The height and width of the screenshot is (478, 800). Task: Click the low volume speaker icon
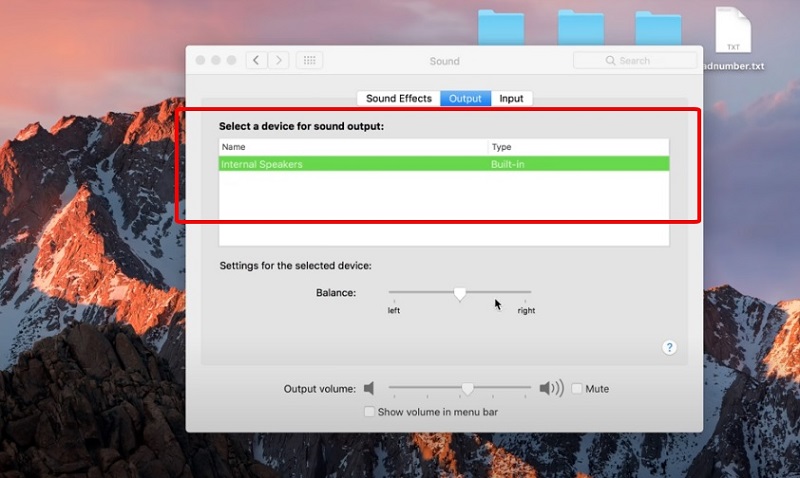click(369, 388)
